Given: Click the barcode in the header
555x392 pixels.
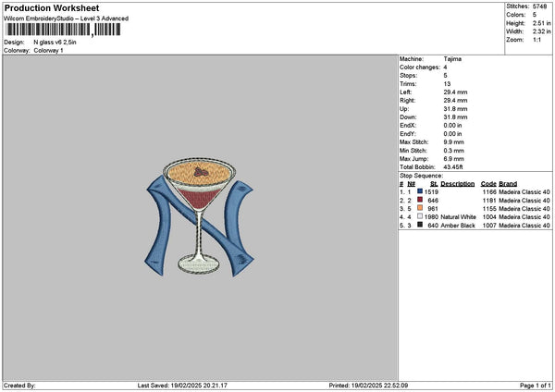Looking at the screenshot, I should coord(63,30).
